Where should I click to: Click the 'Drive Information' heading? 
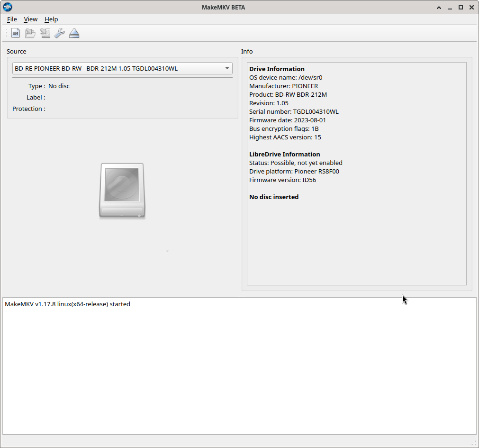[x=277, y=69]
